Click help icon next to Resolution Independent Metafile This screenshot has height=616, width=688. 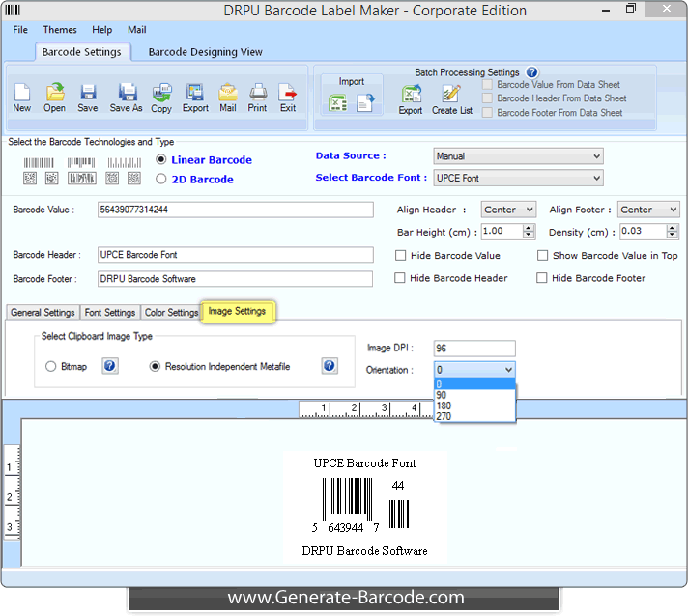pyautogui.click(x=330, y=366)
